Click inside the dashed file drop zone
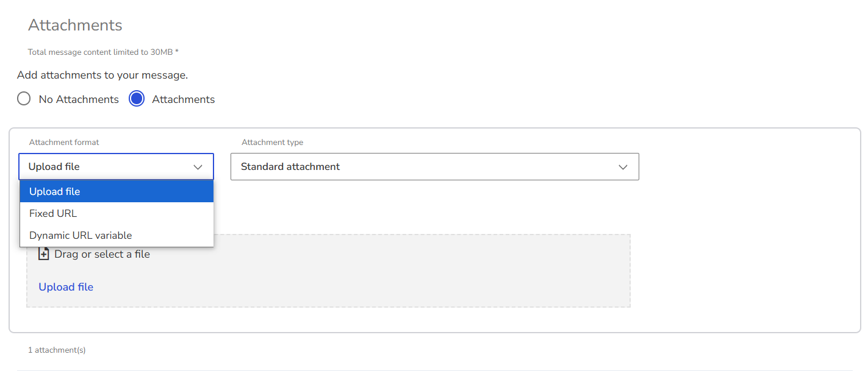 [x=328, y=270]
